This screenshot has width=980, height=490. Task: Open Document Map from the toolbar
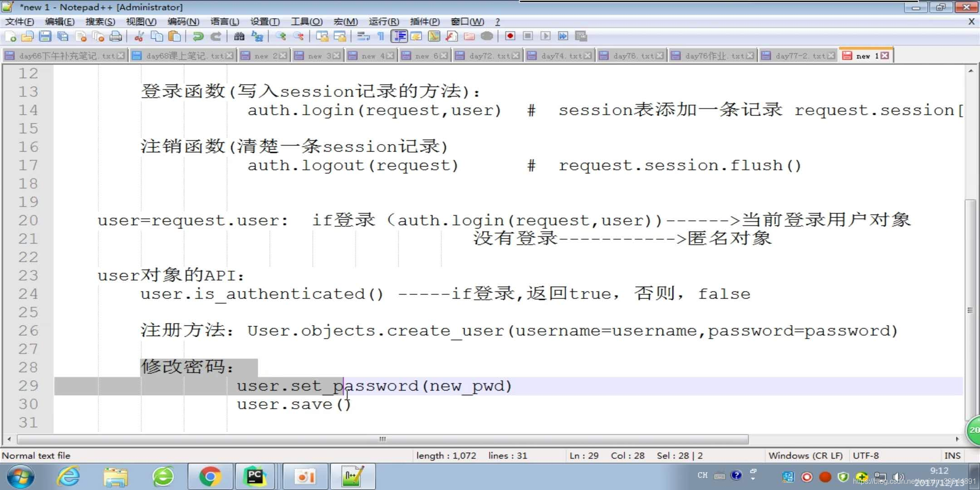[434, 36]
